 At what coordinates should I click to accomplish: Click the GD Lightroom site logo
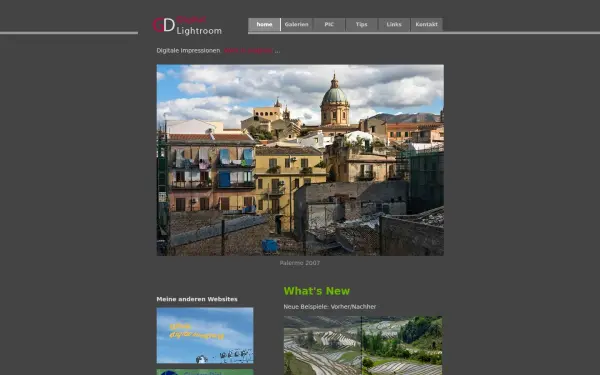[187, 26]
